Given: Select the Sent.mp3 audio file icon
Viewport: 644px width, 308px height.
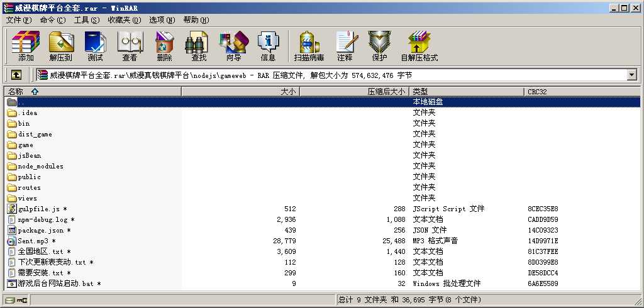Looking at the screenshot, I should click(x=12, y=241).
